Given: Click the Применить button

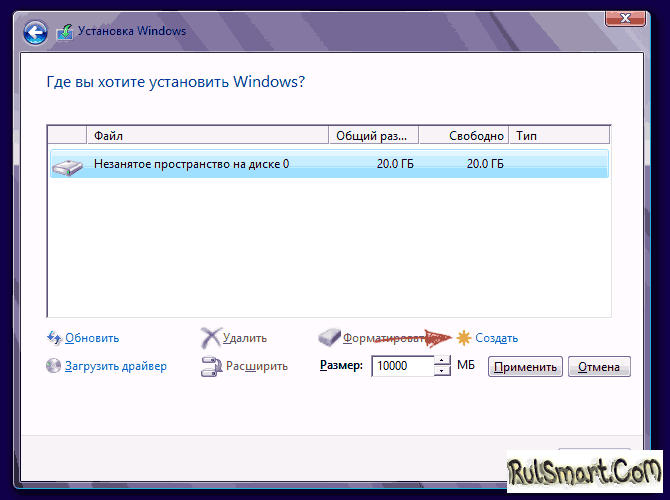Looking at the screenshot, I should [x=525, y=367].
